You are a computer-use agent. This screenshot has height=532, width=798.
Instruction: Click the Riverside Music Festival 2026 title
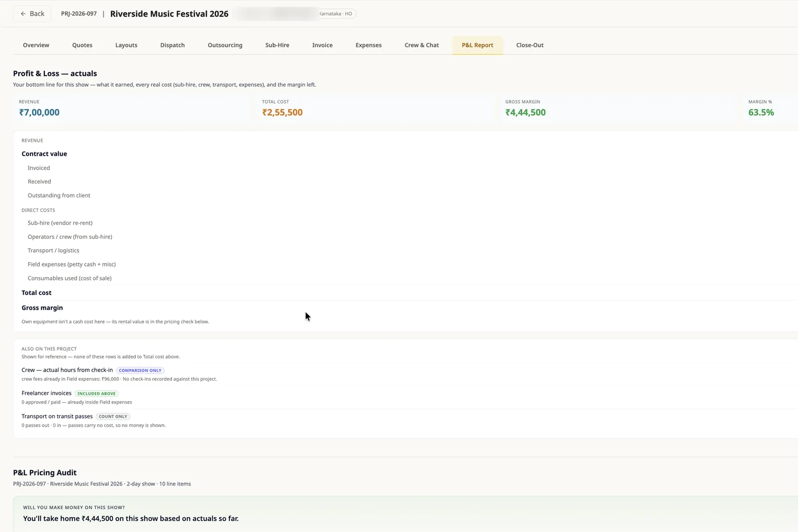tap(169, 14)
